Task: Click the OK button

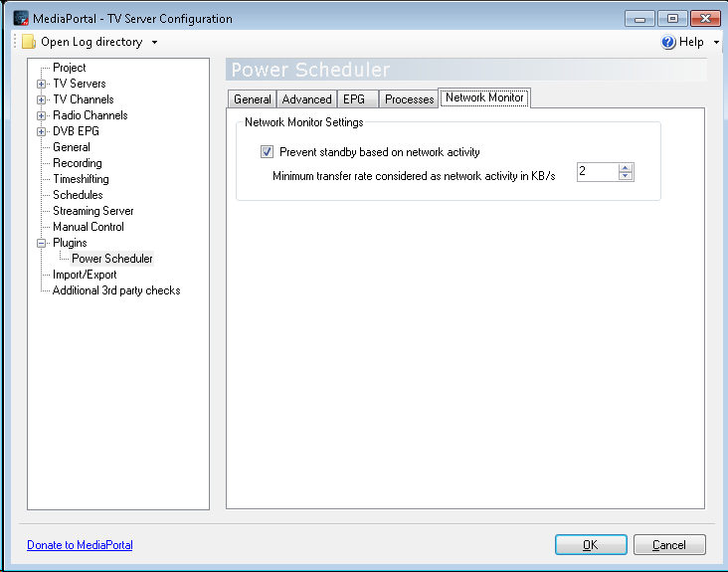Action: (591, 544)
